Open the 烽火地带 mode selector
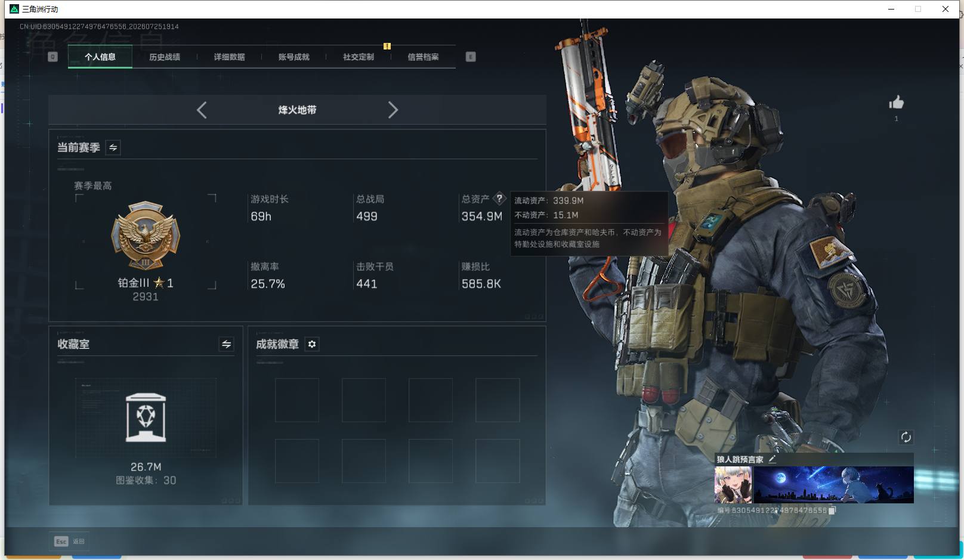 (297, 110)
